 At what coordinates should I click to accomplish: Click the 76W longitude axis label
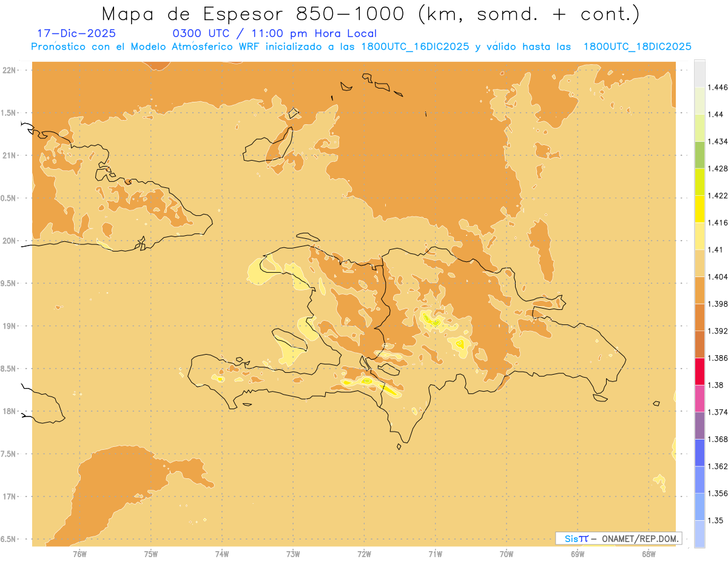[79, 554]
